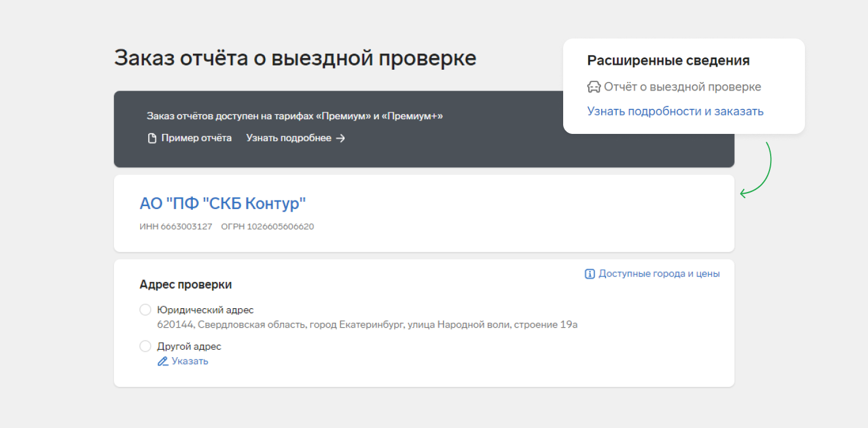Screen dimensions: 868x428
Task: Open the Пример отчёта link
Action: point(196,138)
